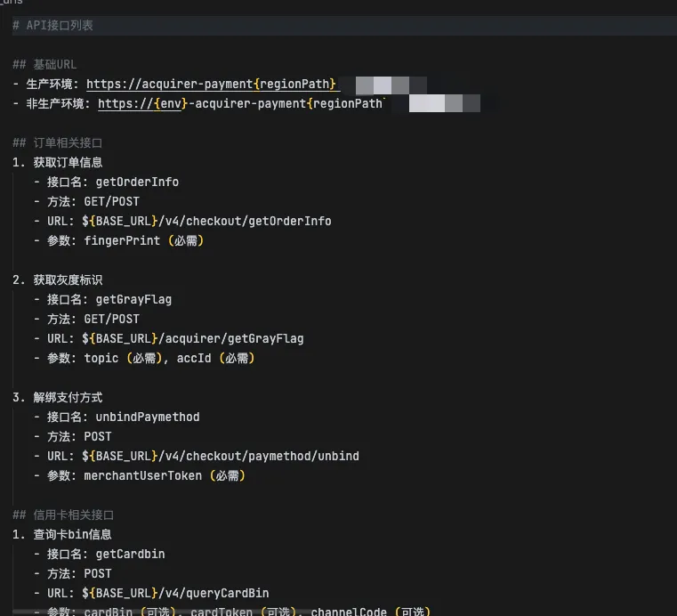The width and height of the screenshot is (677, 616).
Task: Click the '方法: POST' line under unbindPaymethod
Action: (x=73, y=436)
